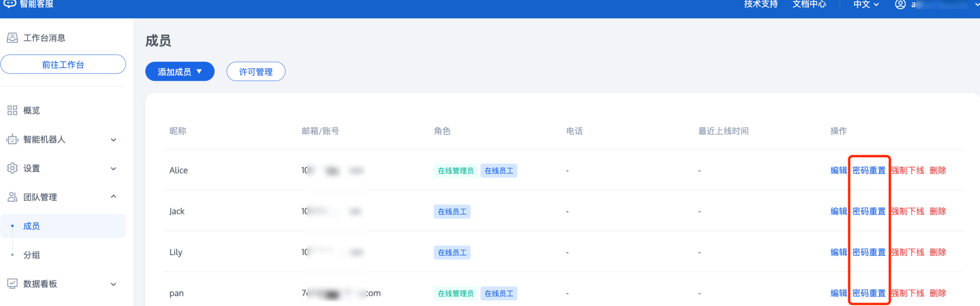Viewport: 980px width, 306px height.
Task: Select 成员 under 团队管理
Action: 63,226
